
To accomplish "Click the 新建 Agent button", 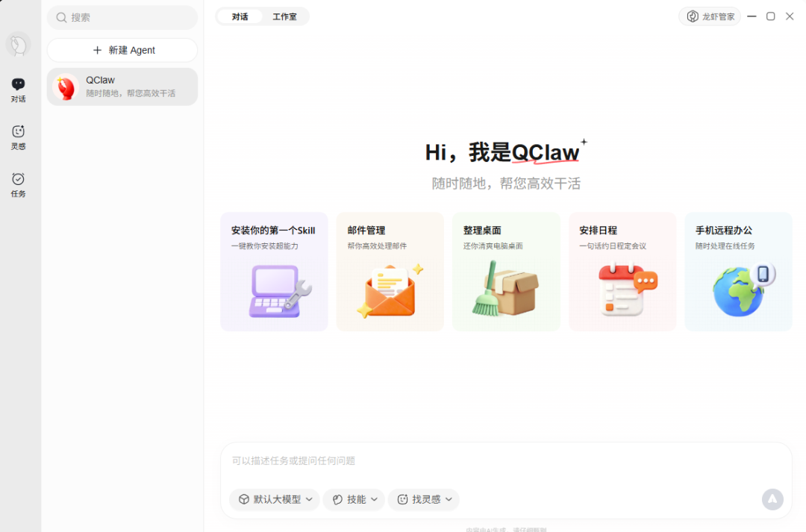I will pos(122,50).
